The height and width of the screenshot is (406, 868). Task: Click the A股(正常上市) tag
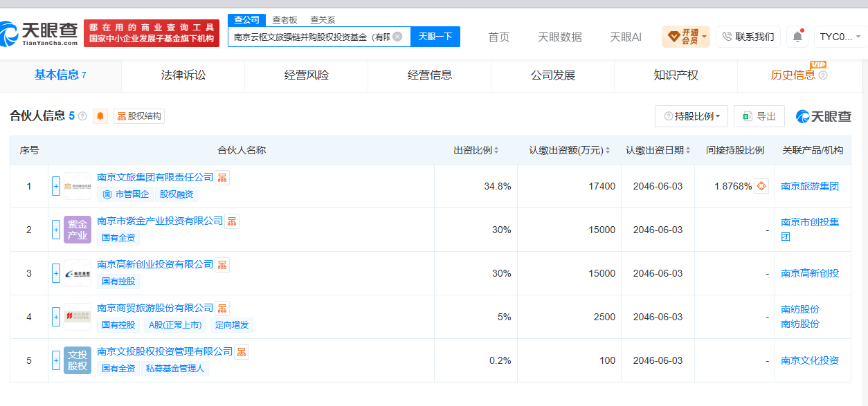pyautogui.click(x=175, y=325)
